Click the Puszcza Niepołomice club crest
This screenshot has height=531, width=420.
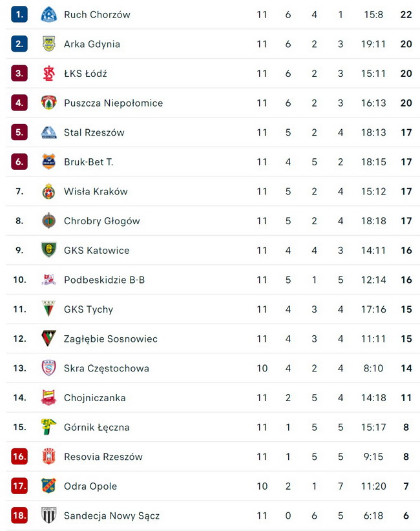coord(48,103)
